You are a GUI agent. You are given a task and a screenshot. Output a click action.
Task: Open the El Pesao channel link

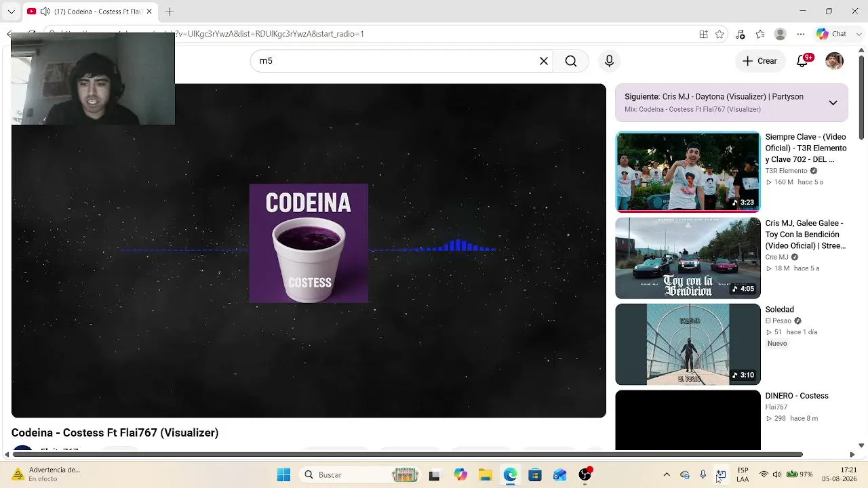click(778, 321)
